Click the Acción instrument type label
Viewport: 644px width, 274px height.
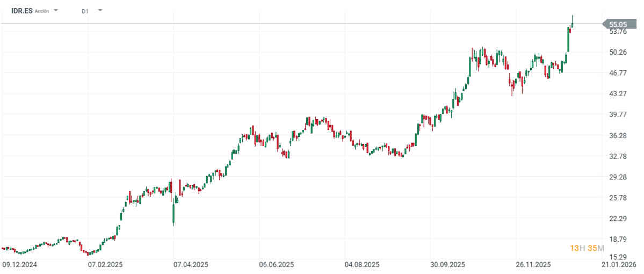[x=42, y=11]
